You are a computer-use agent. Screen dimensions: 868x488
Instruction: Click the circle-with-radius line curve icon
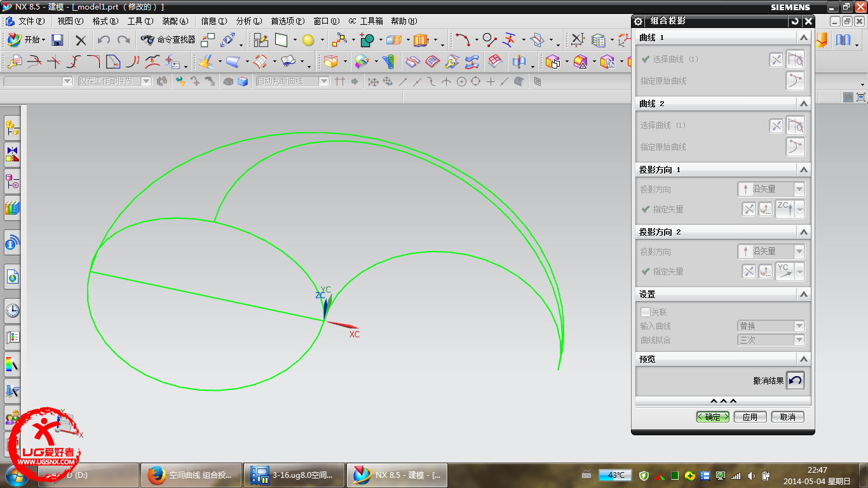pyautogui.click(x=489, y=40)
